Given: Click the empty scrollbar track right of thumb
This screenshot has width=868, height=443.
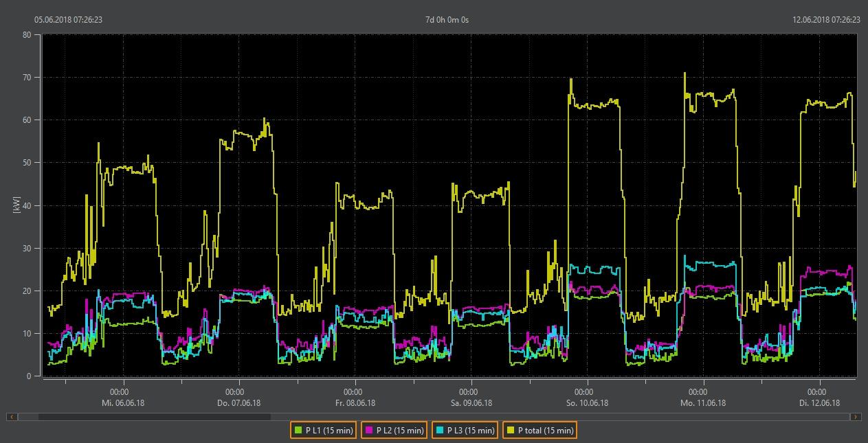Looking at the screenshot, I should click(550, 417).
